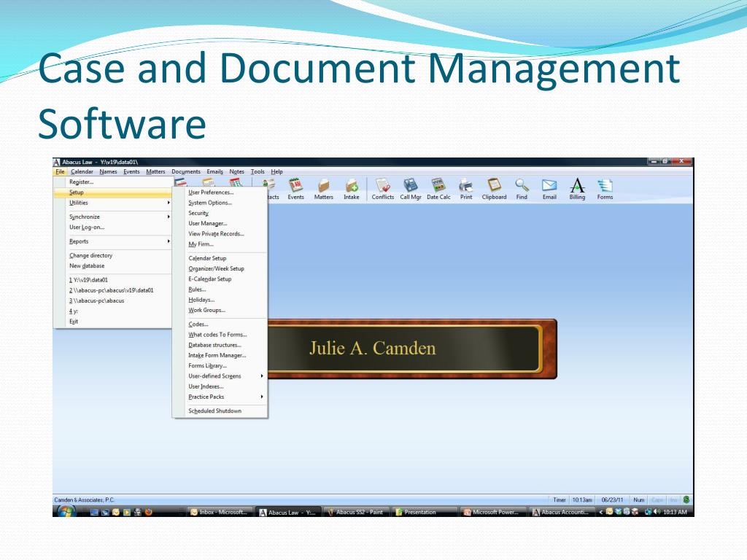747x560 pixels.
Task: Select Calendar Setup entry
Action: click(220, 258)
